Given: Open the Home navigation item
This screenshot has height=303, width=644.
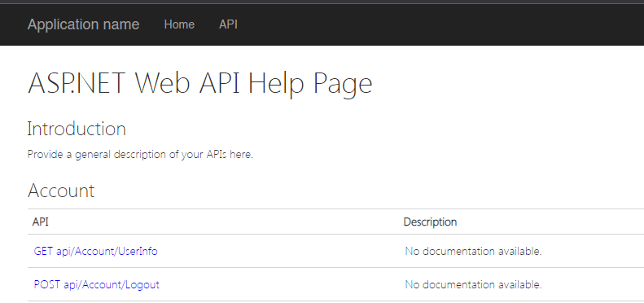Looking at the screenshot, I should (179, 24).
